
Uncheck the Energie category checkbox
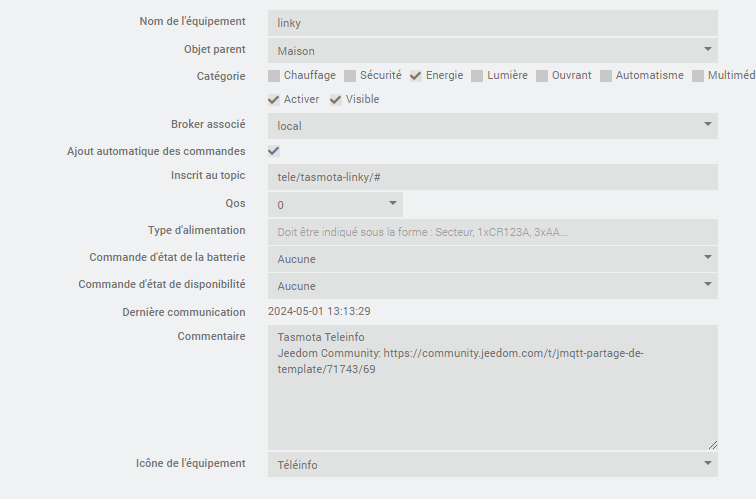tap(416, 76)
